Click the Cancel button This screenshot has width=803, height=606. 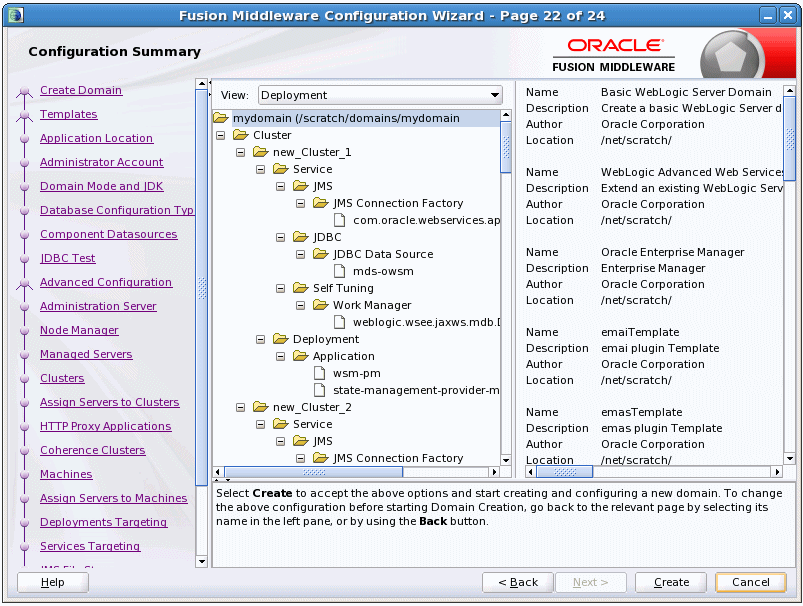click(x=751, y=582)
